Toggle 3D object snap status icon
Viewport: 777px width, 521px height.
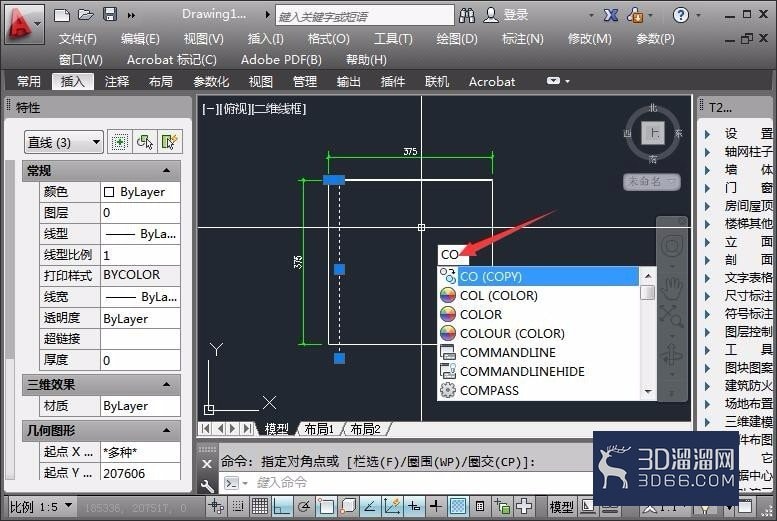coord(348,506)
